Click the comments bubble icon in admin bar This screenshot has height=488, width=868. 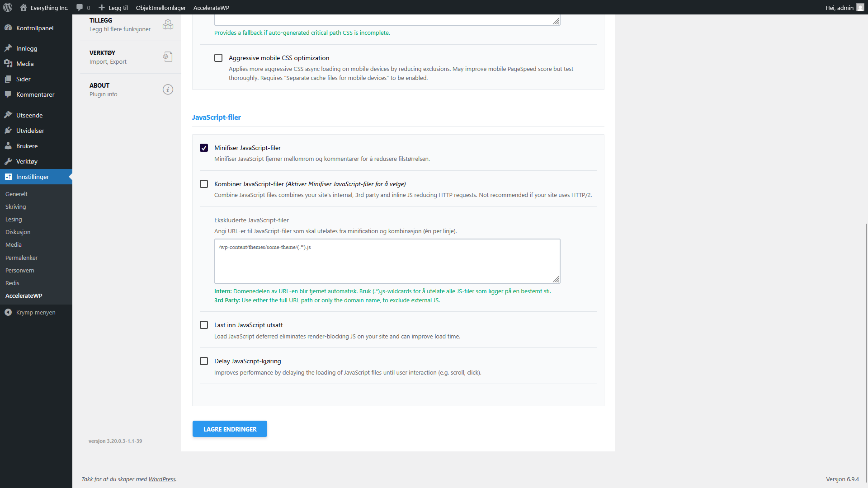[80, 7]
